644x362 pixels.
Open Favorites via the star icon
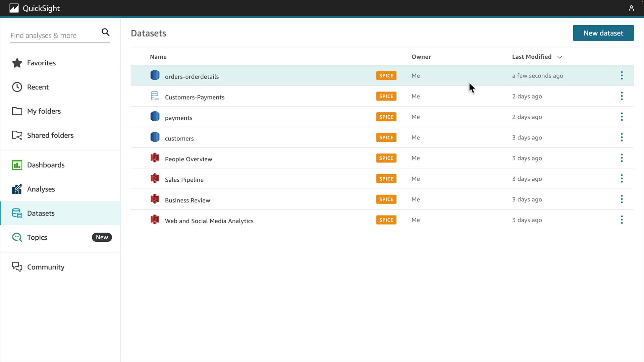(x=17, y=63)
